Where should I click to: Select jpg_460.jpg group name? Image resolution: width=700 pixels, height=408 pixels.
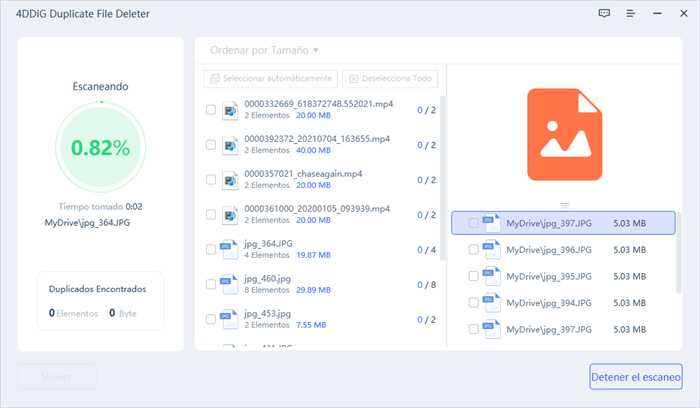pos(267,279)
